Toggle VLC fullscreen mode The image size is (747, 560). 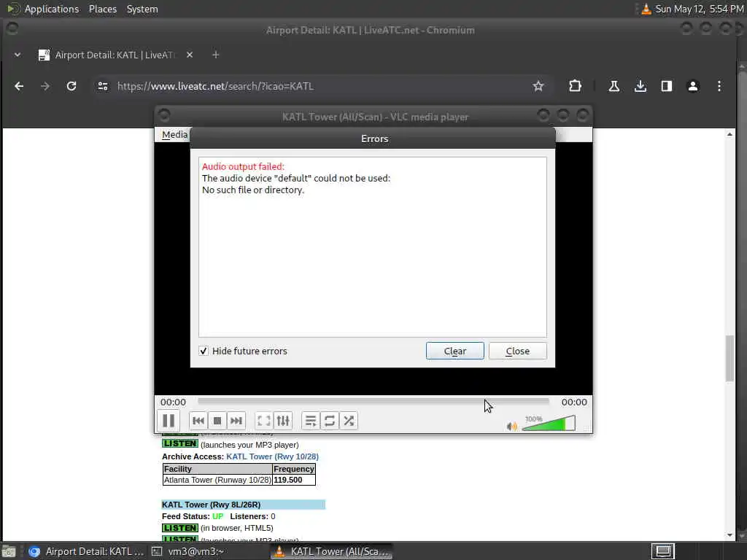click(263, 421)
